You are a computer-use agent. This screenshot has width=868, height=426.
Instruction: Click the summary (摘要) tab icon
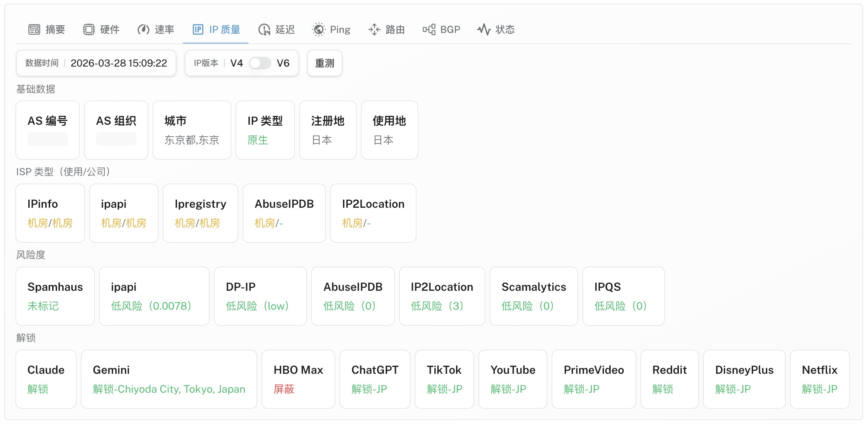[x=34, y=29]
